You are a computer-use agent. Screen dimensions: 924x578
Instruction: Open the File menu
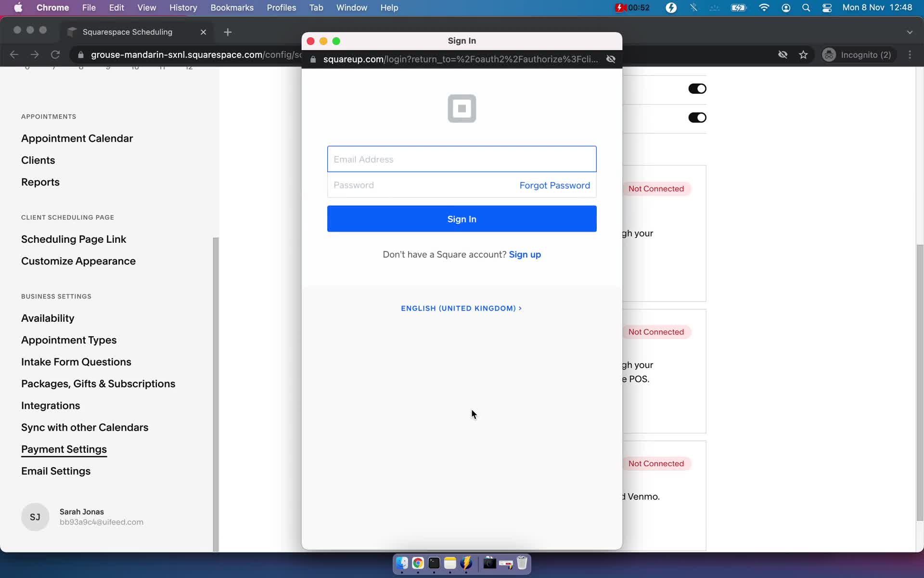(89, 8)
